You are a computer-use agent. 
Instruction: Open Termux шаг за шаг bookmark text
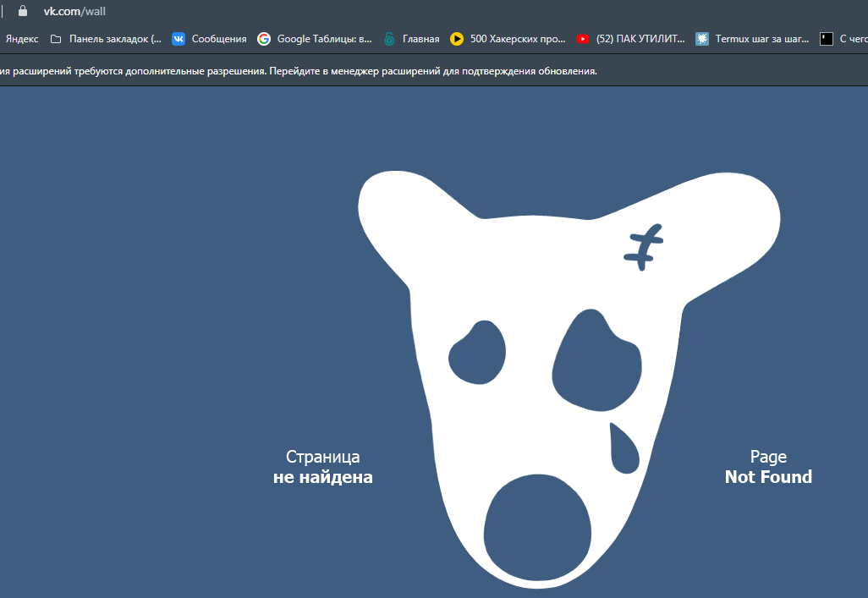tap(756, 39)
